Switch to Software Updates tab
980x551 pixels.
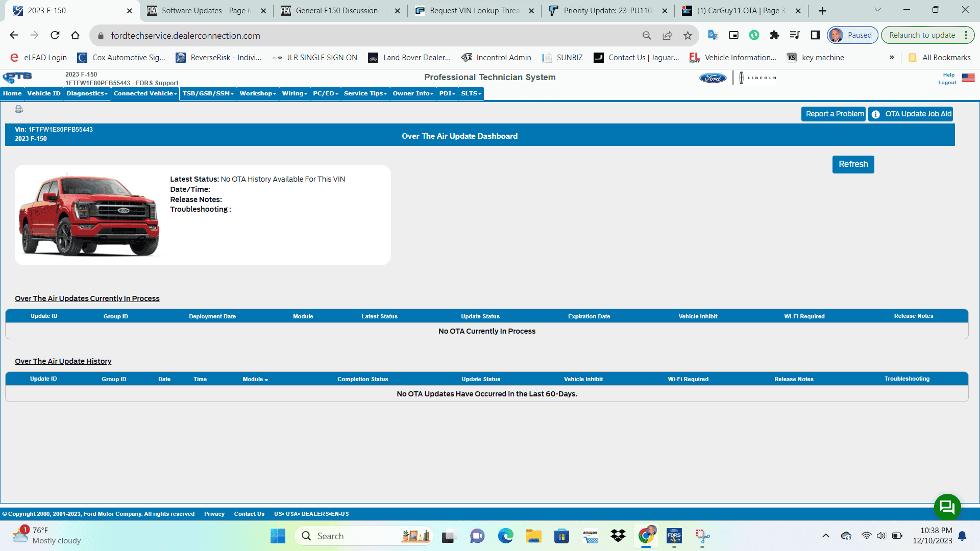(x=206, y=10)
